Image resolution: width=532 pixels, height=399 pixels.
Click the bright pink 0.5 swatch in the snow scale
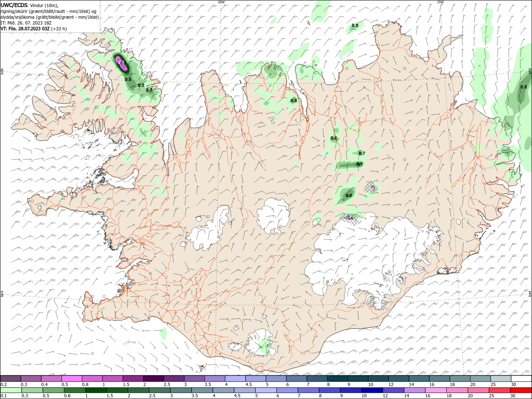72,379
